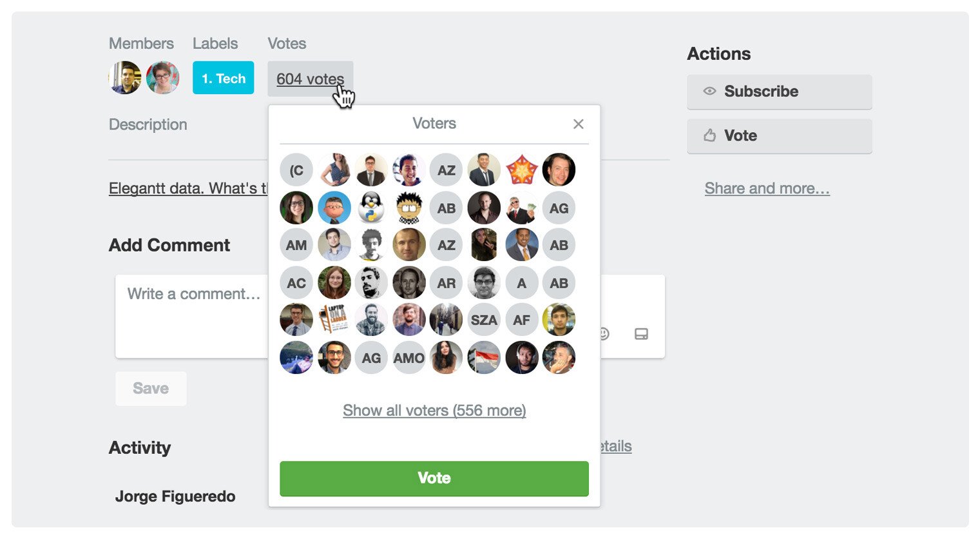The height and width of the screenshot is (539, 980).
Task: Show all voters (556 more)
Action: pyautogui.click(x=434, y=411)
